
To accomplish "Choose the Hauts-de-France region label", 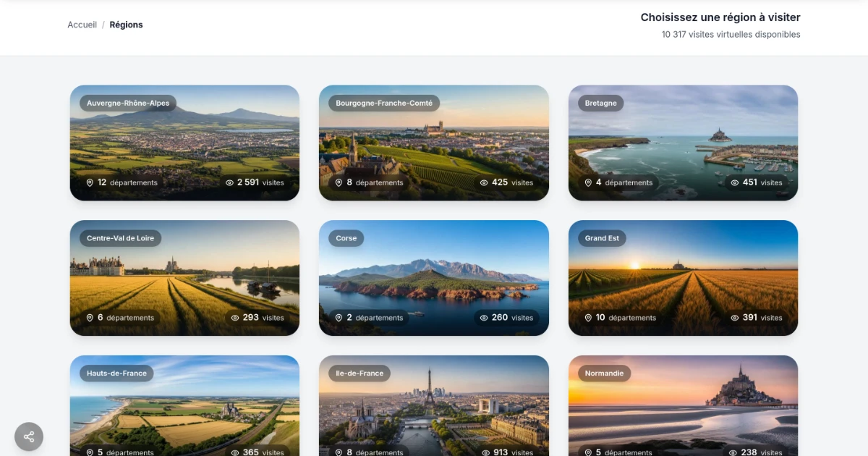I will [116, 373].
